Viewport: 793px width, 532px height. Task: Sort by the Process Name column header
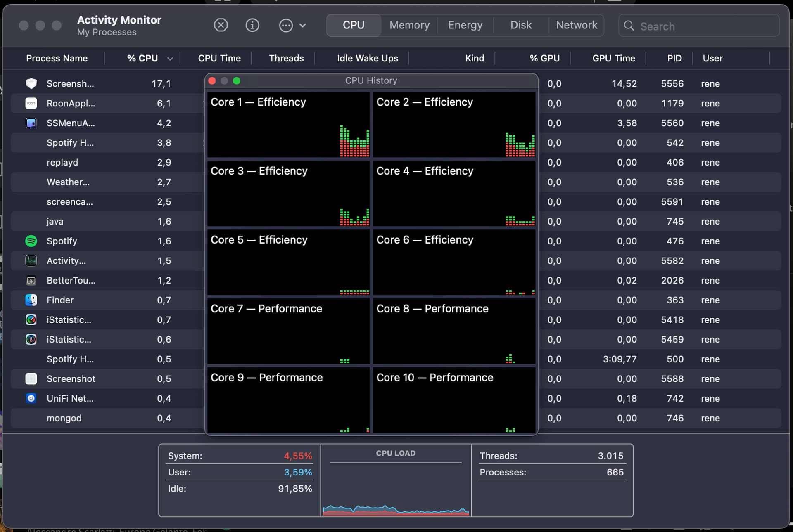click(57, 58)
